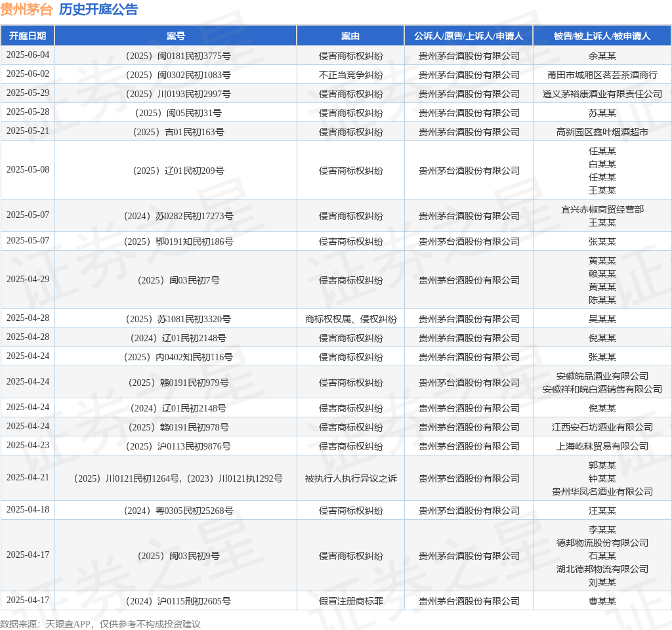Viewport: 672px width, 630px height.
Task: Click defendant 德邦物流股份有限公司
Action: pyautogui.click(x=602, y=543)
